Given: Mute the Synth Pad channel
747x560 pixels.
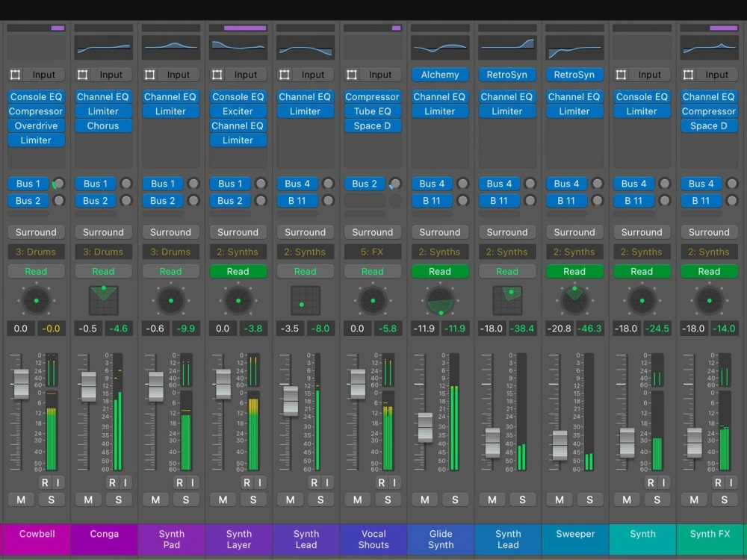Looking at the screenshot, I should point(156,500).
